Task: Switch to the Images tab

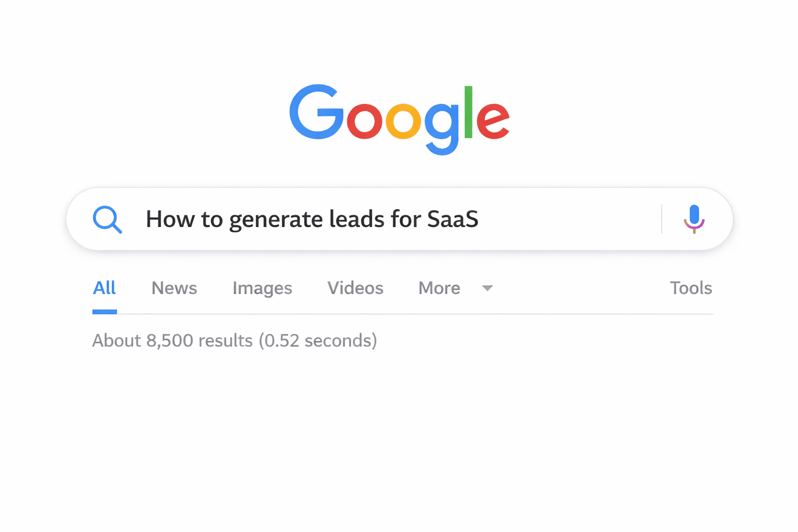Action: pos(262,288)
